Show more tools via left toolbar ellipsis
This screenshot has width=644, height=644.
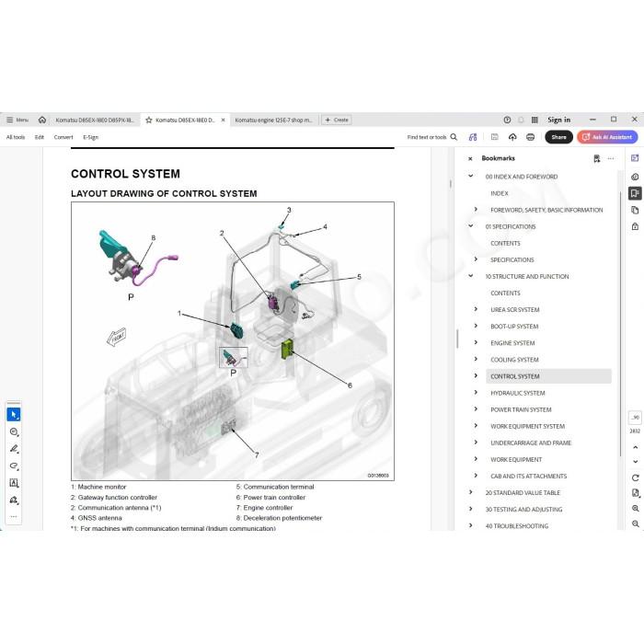(14, 517)
